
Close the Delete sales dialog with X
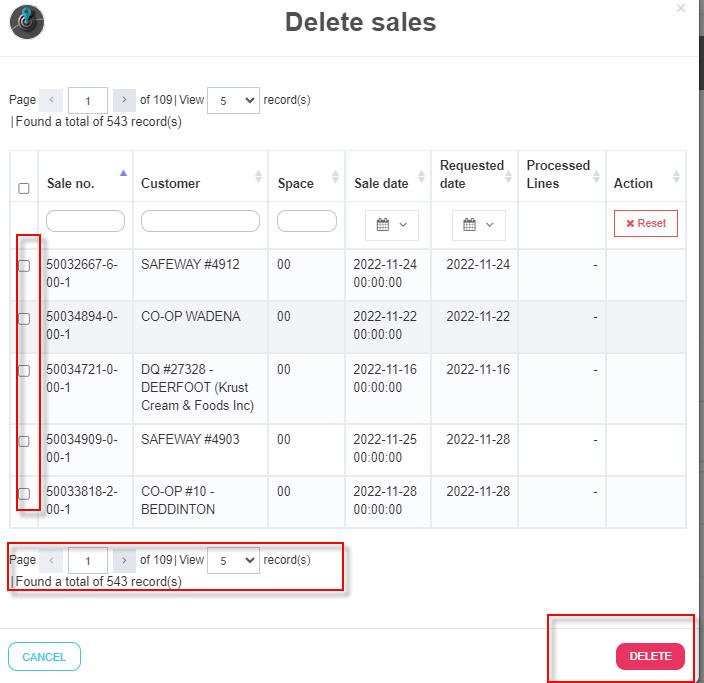(681, 8)
